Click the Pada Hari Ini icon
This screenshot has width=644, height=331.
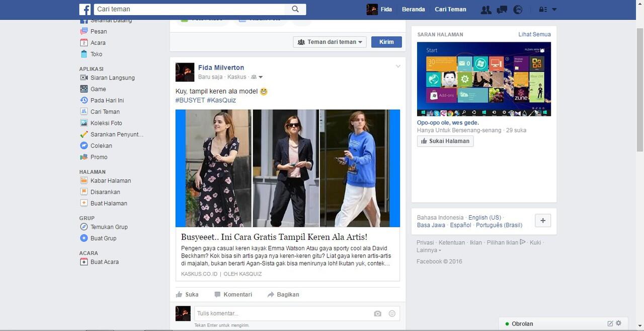coord(84,100)
